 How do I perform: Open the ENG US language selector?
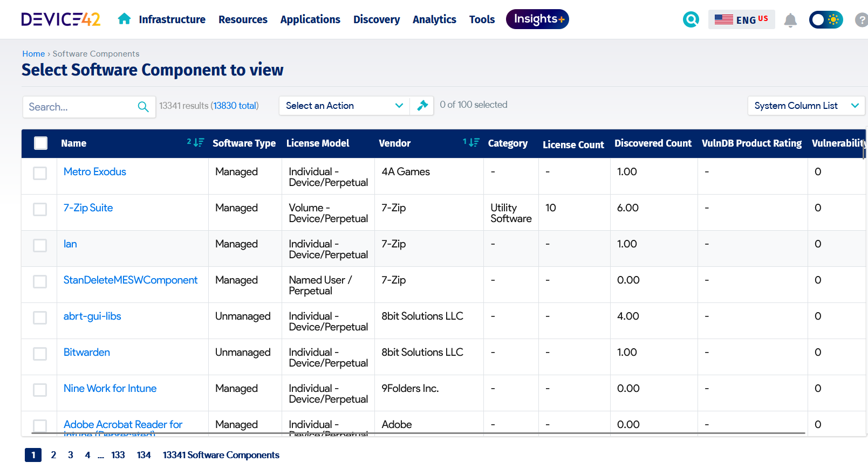741,19
